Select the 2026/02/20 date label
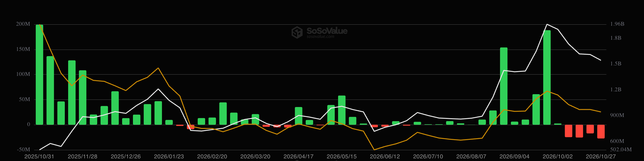 [212, 156]
